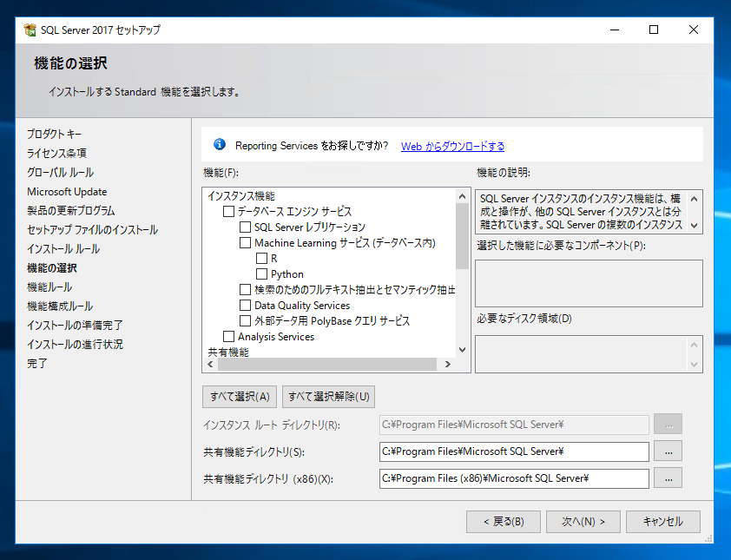Screen dimensions: 731x560
Task: Click the インスタンス ルート ディレクトリ browse button
Action: (x=668, y=425)
